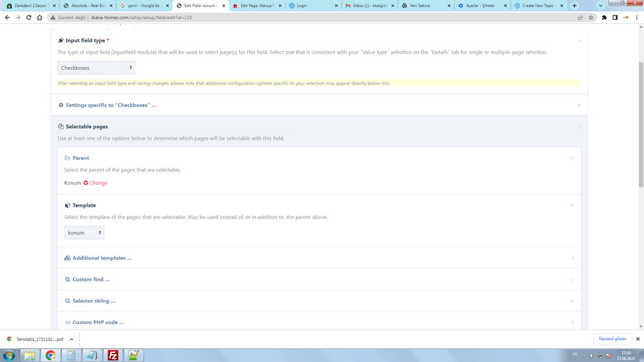Open the browser extensions puzzle icon
Viewport: 644px width, 362px height.
(x=604, y=17)
